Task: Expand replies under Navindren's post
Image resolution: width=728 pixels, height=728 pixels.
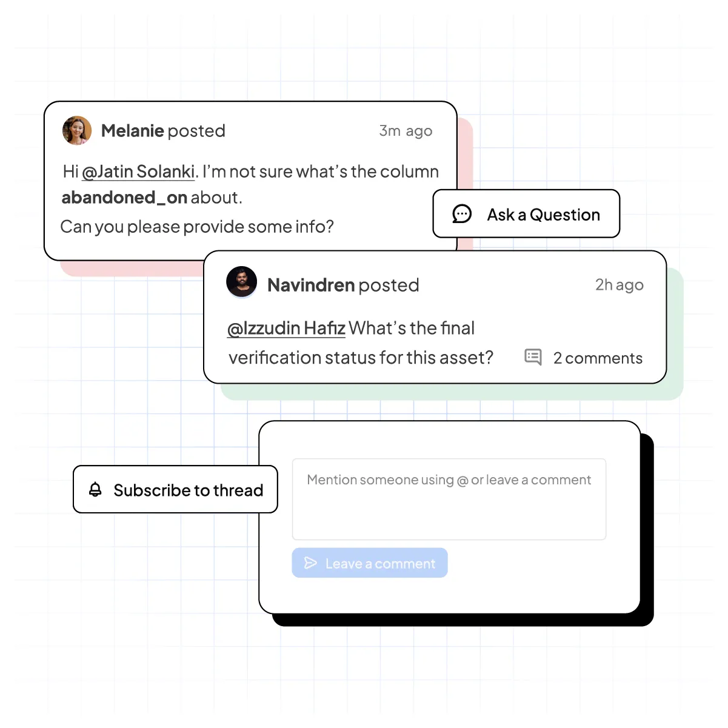Action: pos(583,358)
